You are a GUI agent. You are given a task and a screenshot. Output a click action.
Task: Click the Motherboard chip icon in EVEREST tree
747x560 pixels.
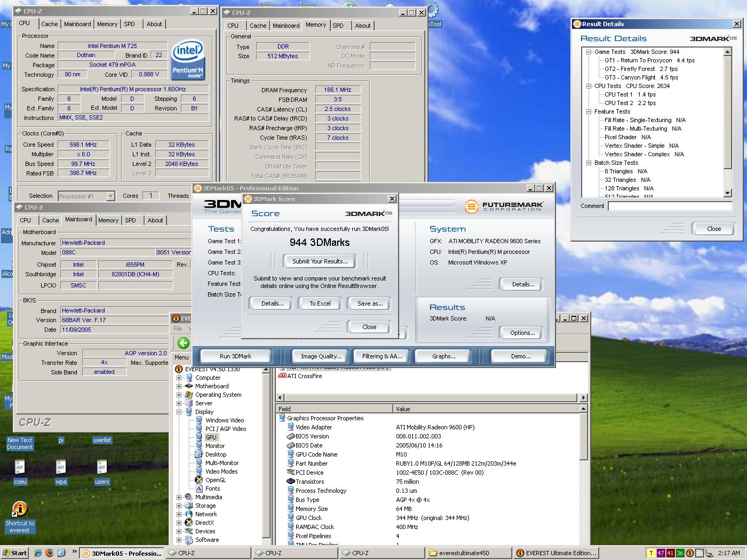pyautogui.click(x=188, y=386)
